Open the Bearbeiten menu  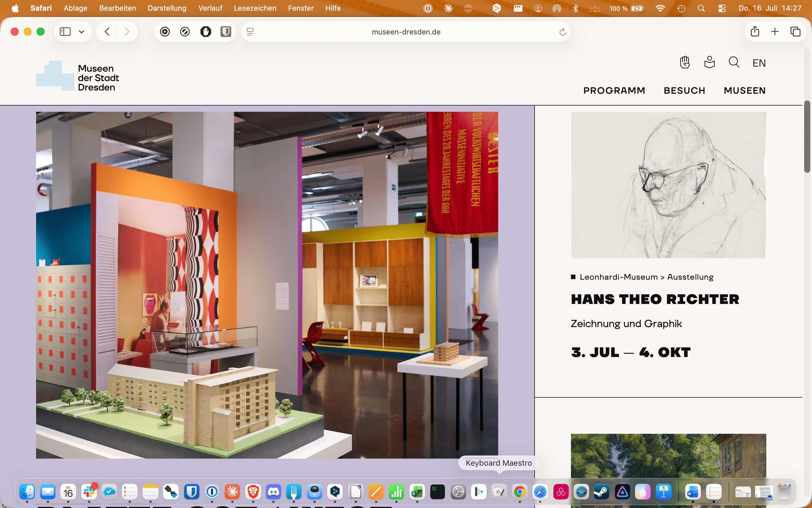pos(118,8)
